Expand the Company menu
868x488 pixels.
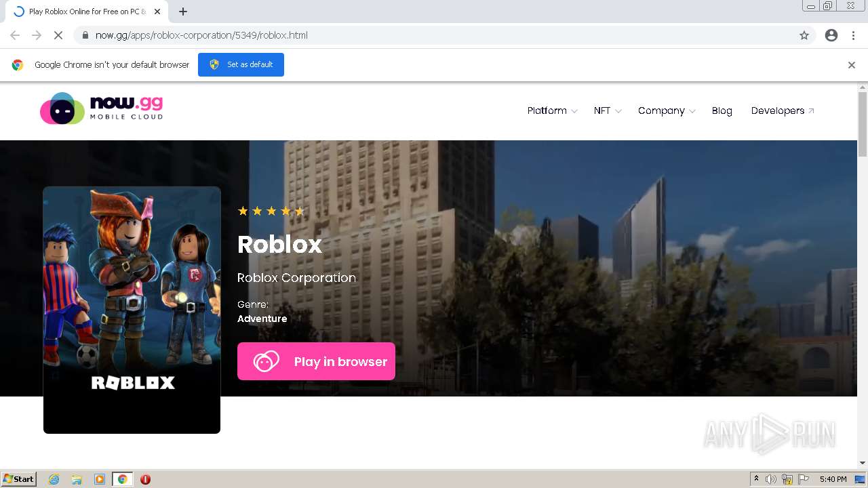coord(667,110)
